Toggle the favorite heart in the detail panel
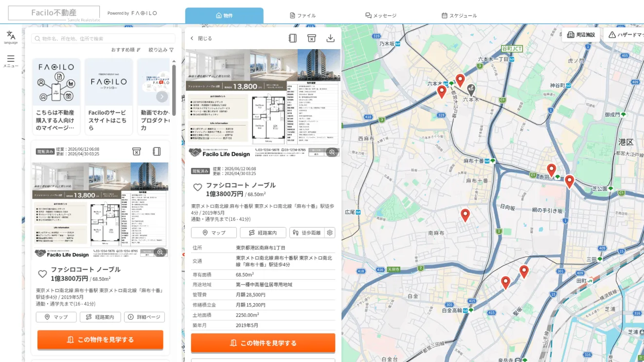Screen dimensions: 644x362 (x=197, y=187)
